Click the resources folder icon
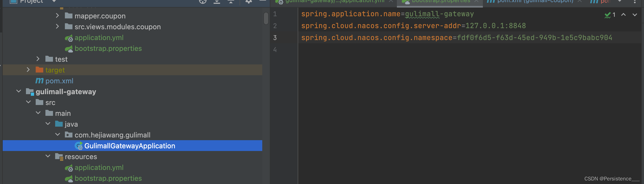The height and width of the screenshot is (184, 644). [x=59, y=157]
